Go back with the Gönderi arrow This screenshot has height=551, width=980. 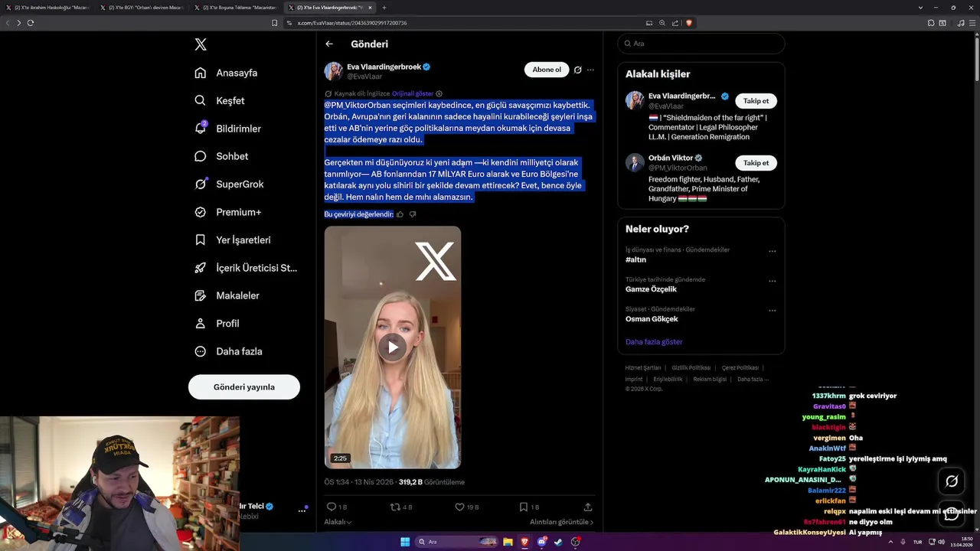[x=329, y=44]
